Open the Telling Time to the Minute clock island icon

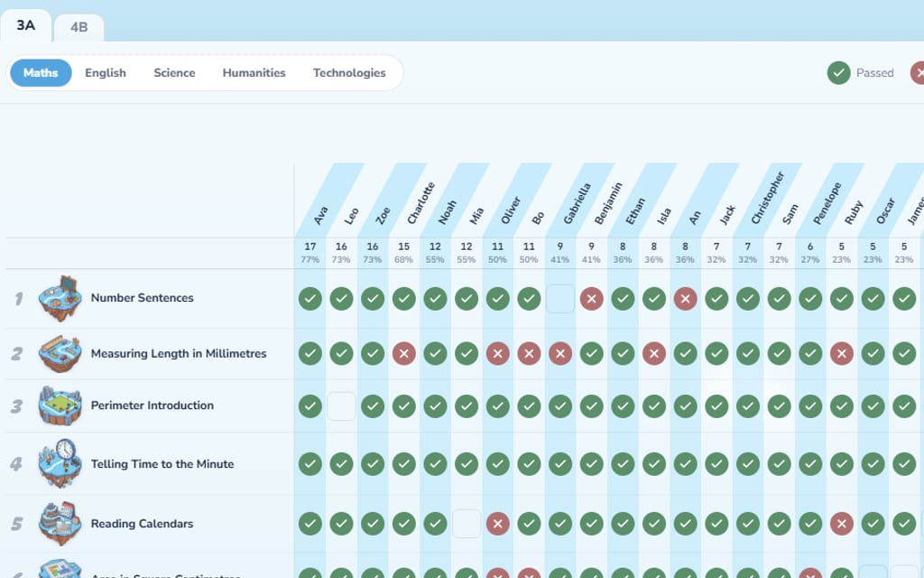pos(60,463)
